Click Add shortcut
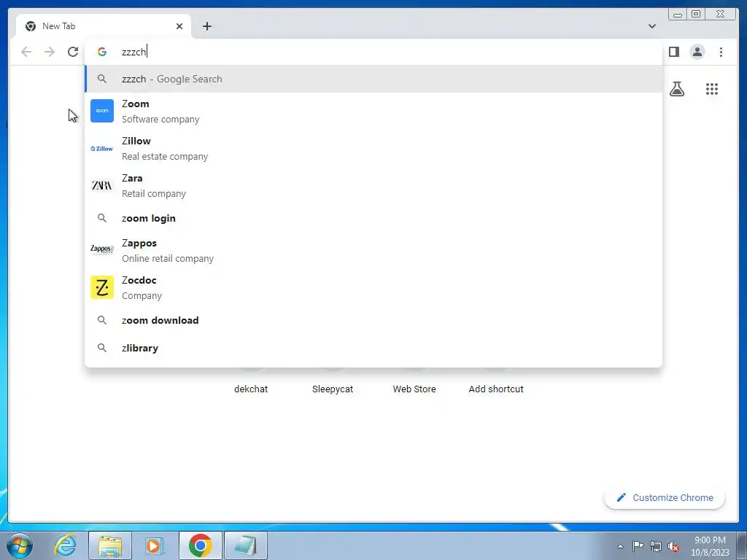 (x=496, y=389)
